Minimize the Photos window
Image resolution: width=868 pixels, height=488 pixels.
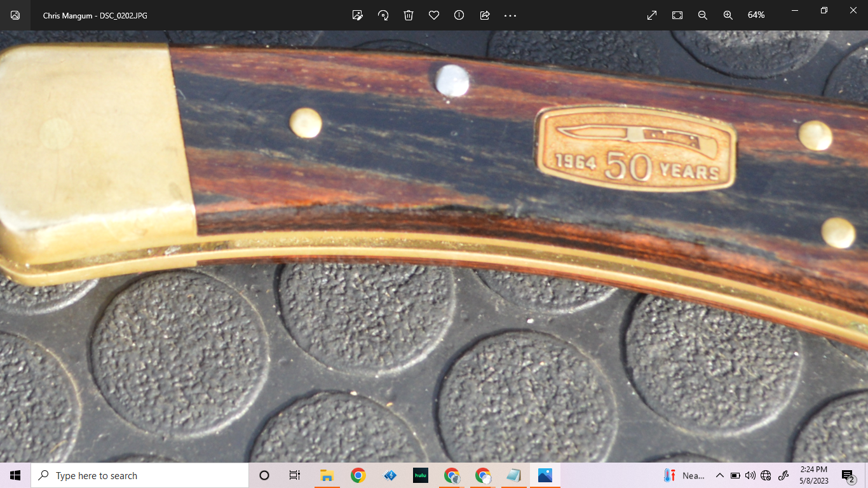[x=795, y=10]
